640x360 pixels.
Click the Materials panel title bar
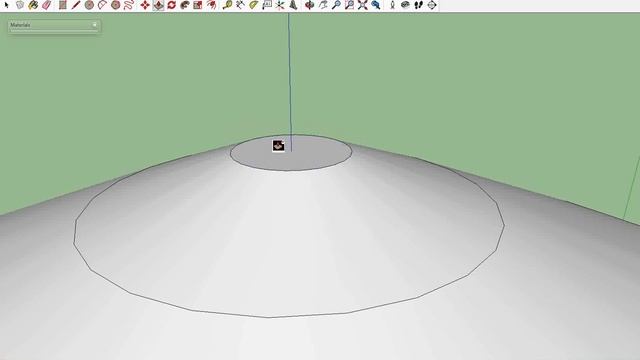click(54, 25)
